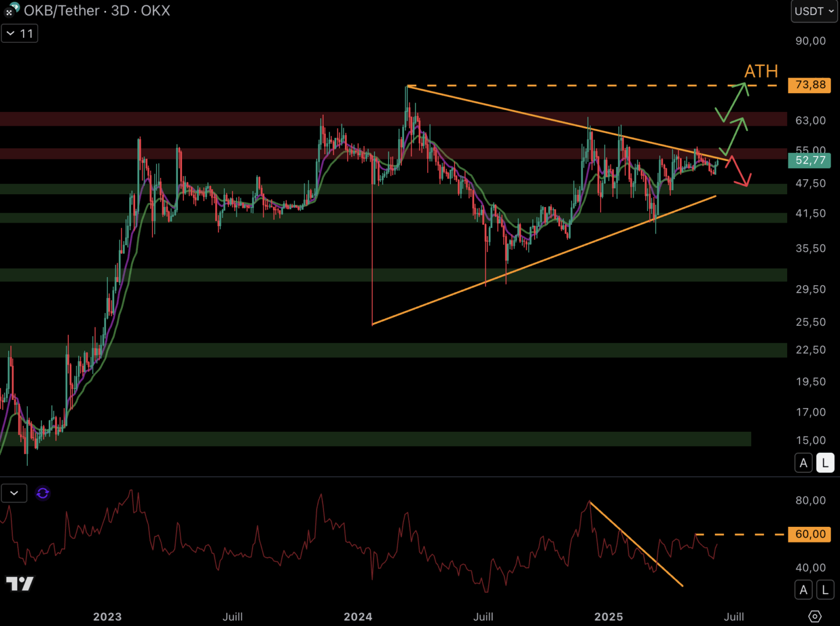Collapse the indicator pane legend chevron
840x626 pixels.
pyautogui.click(x=14, y=493)
